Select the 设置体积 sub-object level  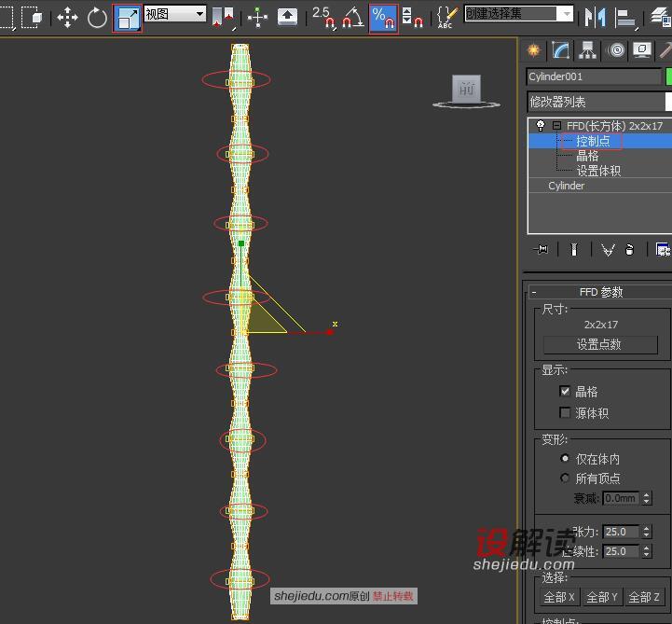point(598,171)
